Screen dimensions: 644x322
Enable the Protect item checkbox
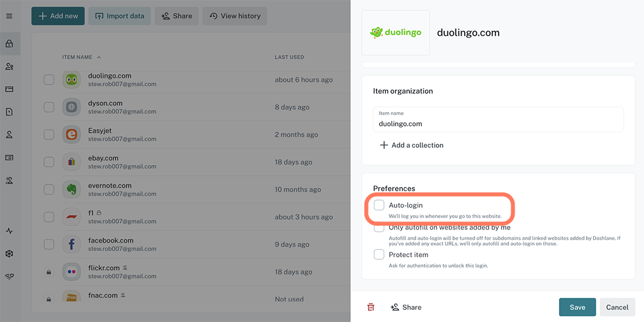pos(379,255)
